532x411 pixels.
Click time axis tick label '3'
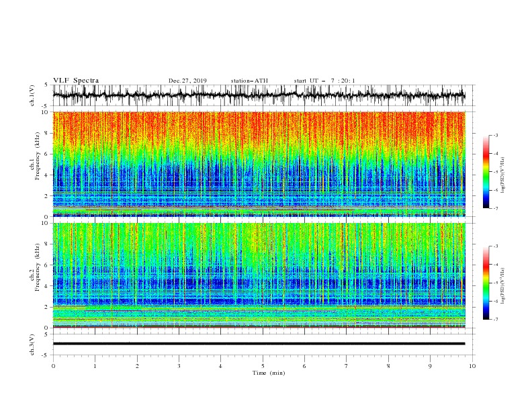pos(179,366)
